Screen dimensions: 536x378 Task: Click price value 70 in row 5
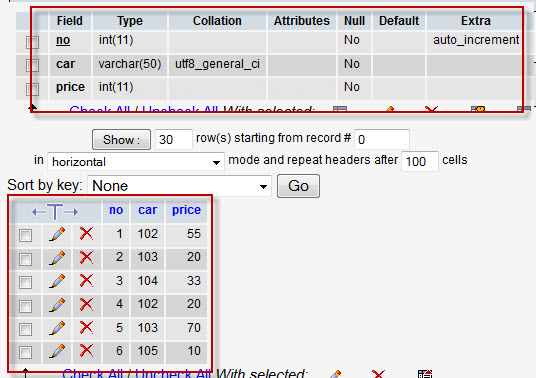194,328
